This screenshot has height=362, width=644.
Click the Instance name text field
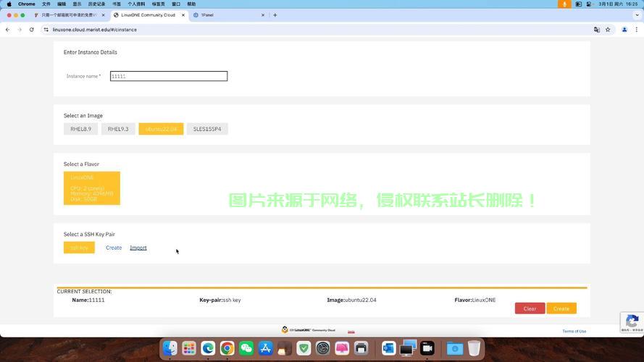(169, 76)
